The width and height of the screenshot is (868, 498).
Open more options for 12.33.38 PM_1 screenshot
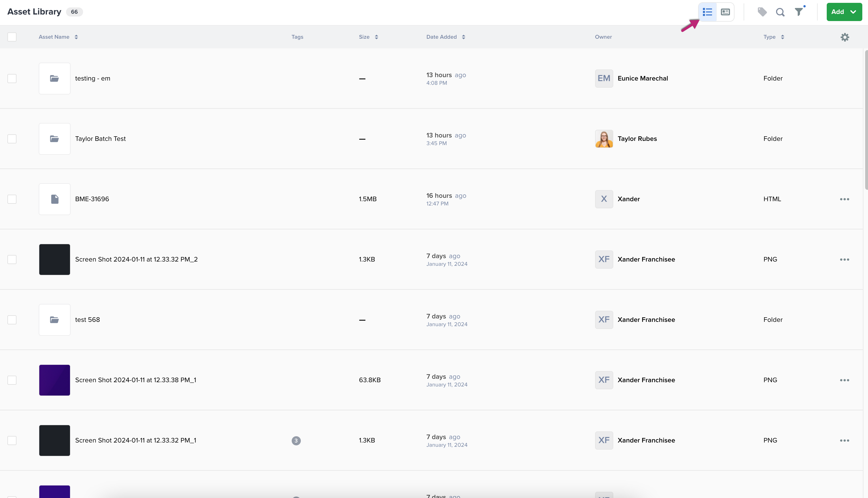pos(844,380)
